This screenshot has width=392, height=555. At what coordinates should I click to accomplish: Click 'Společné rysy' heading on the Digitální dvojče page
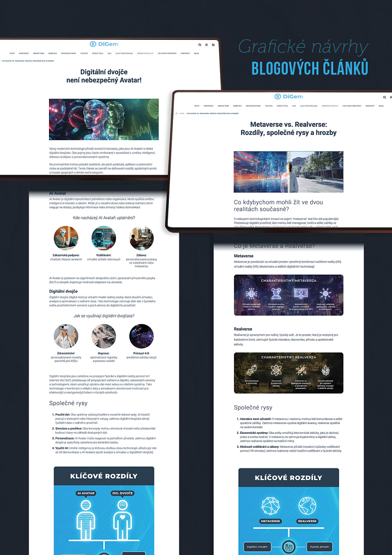pos(68,403)
